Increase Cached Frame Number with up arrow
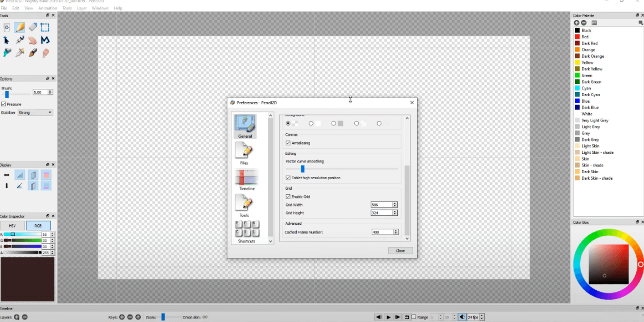This screenshot has height=322, width=644. [x=395, y=231]
